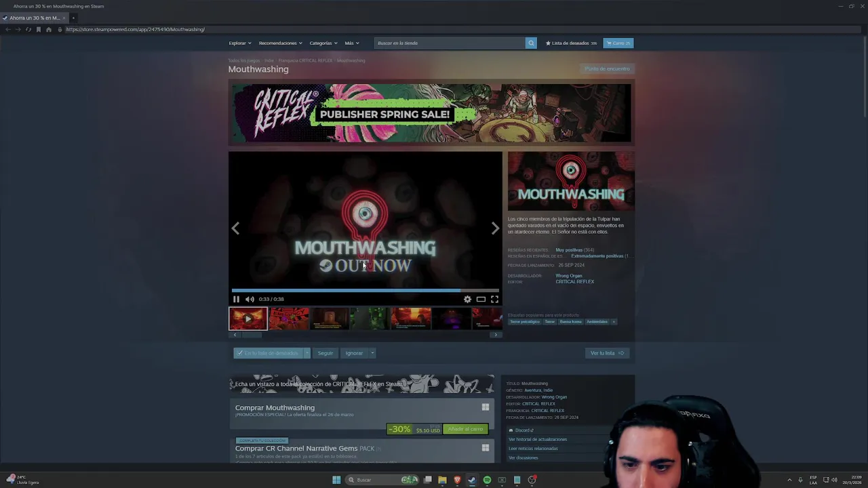868x488 pixels.
Task: Reload the store page
Action: pyautogui.click(x=28, y=30)
